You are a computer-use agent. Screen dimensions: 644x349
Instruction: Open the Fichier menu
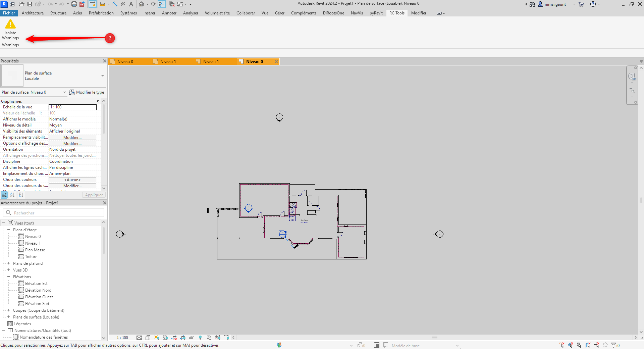9,13
